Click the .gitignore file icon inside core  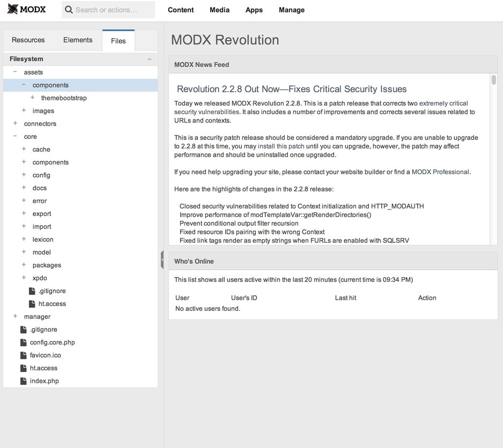32,291
